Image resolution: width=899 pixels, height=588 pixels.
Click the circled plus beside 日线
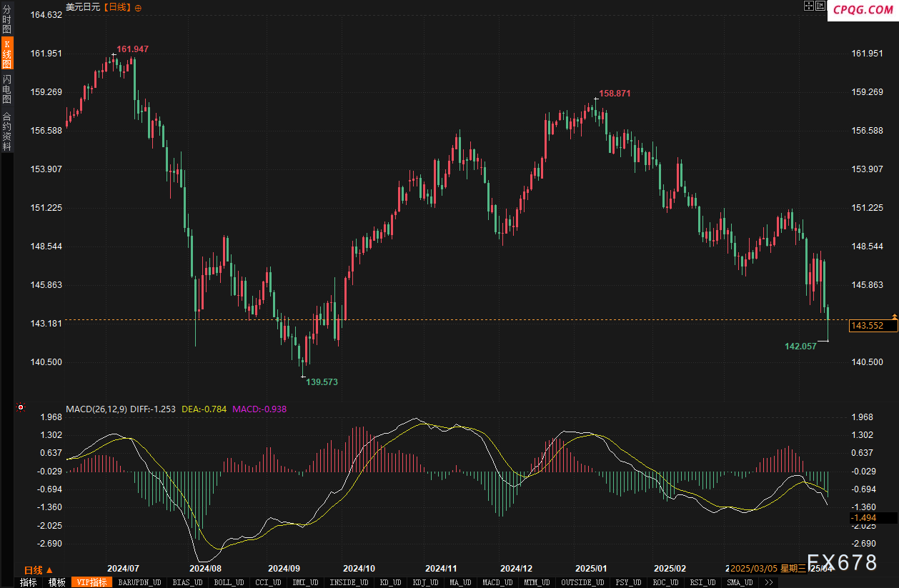click(138, 7)
